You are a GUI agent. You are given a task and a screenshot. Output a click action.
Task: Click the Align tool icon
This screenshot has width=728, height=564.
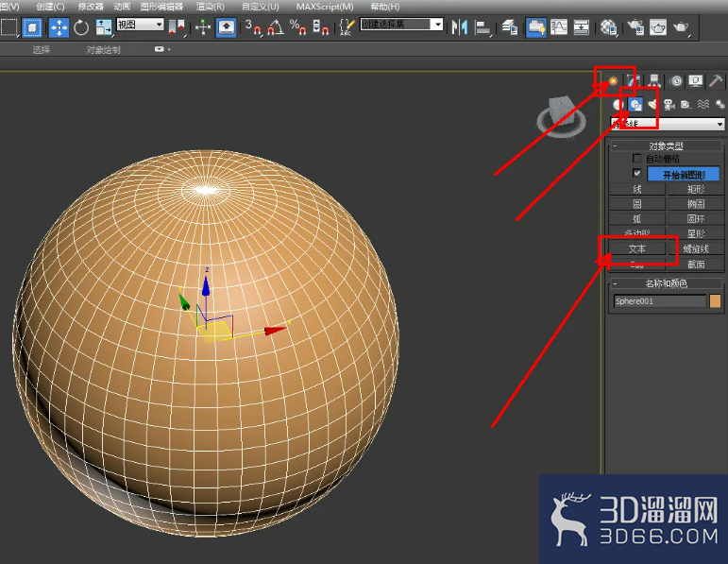483,27
